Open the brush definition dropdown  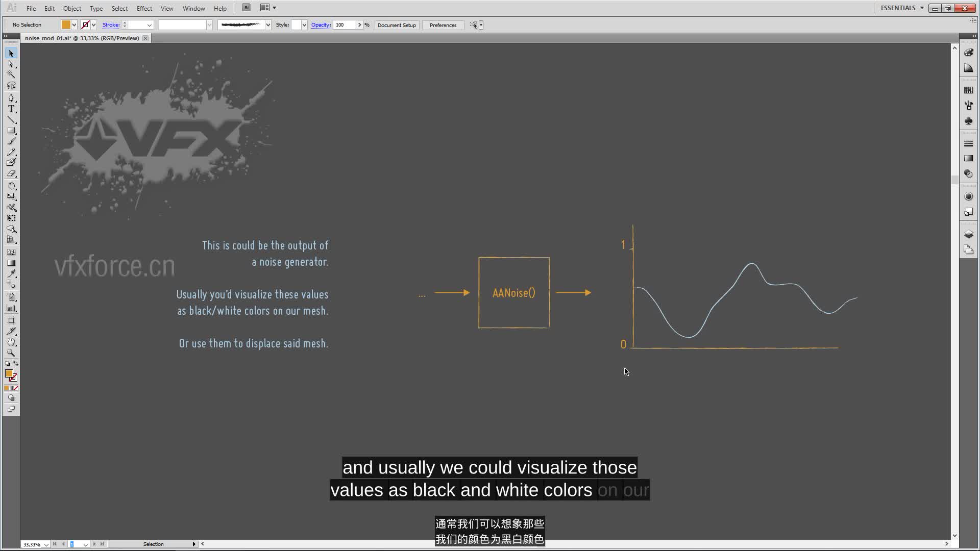coord(267,25)
